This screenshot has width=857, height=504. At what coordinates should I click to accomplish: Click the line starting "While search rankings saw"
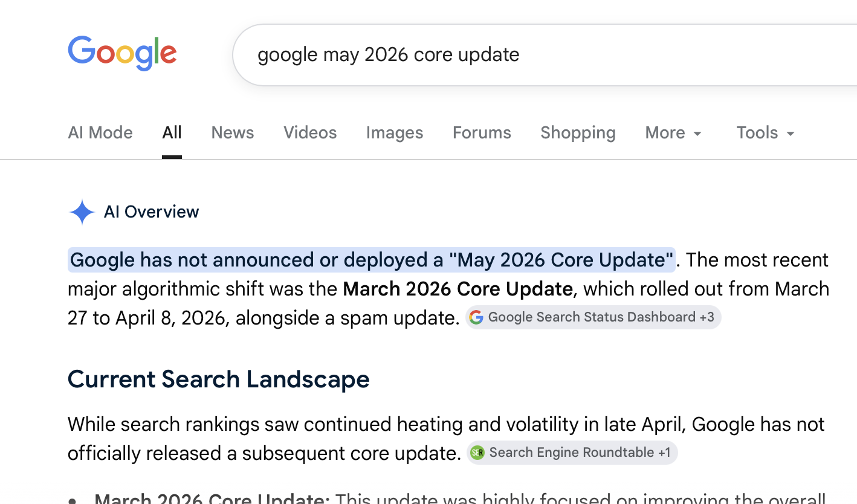pos(446,424)
